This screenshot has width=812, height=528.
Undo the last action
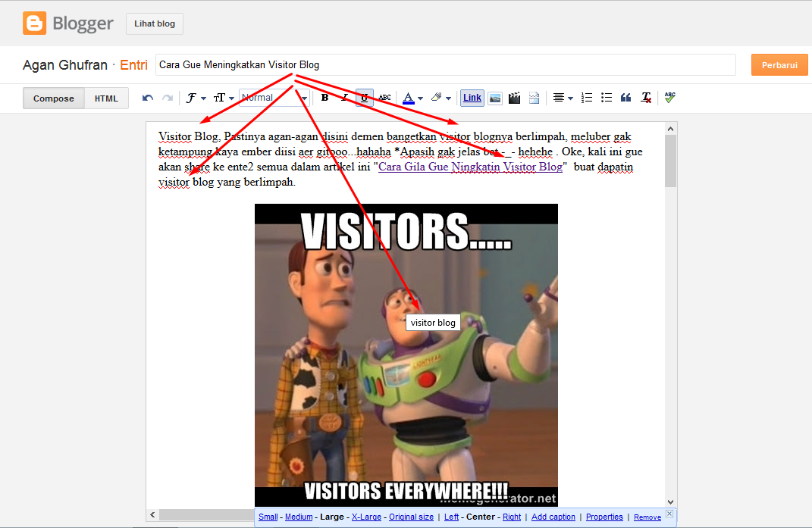pyautogui.click(x=148, y=98)
